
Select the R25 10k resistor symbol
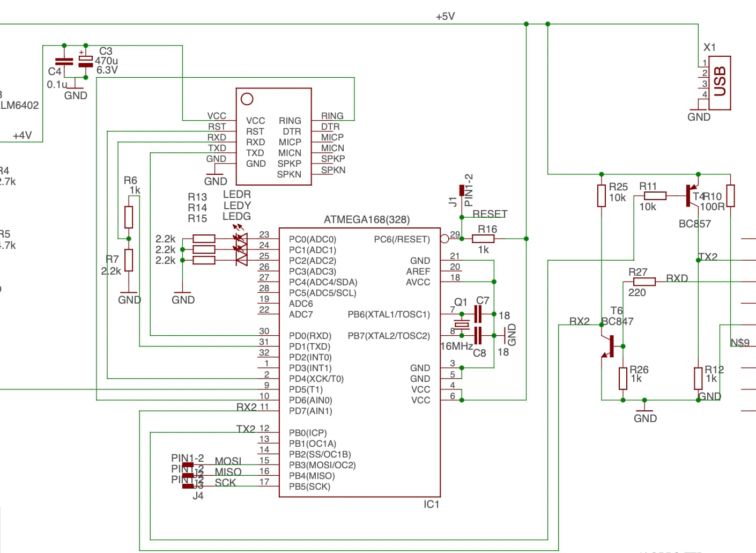[x=602, y=196]
